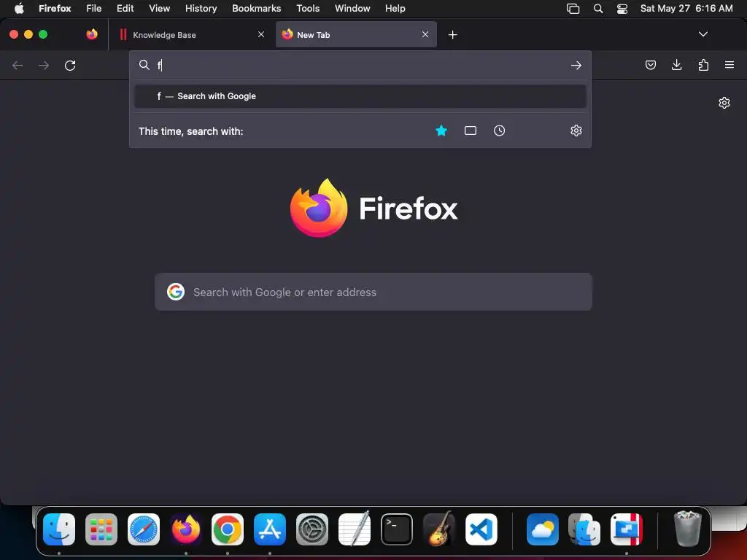Open search settings gear in dropdown
Image resolution: width=747 pixels, height=560 pixels.
tap(576, 131)
